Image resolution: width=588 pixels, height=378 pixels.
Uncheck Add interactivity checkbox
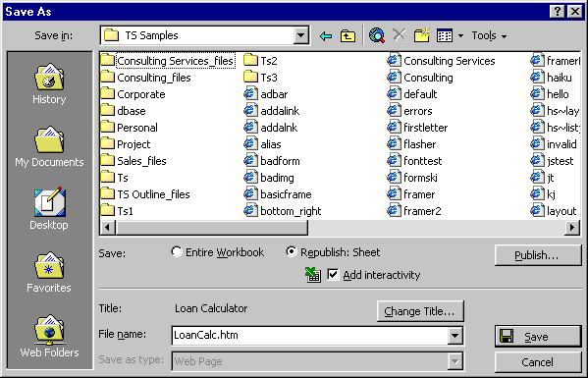[x=333, y=275]
